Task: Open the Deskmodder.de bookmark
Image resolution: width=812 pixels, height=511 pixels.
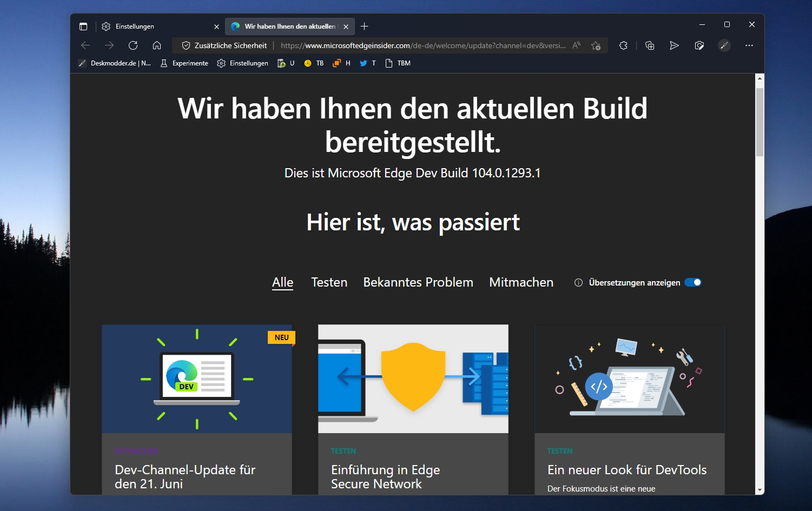Action: click(x=115, y=63)
